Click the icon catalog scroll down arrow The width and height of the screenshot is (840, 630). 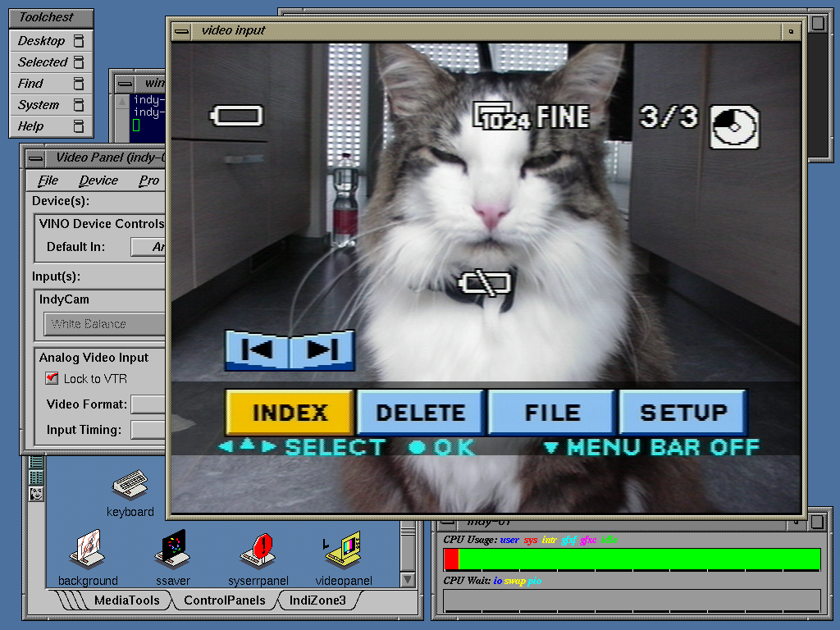click(409, 579)
